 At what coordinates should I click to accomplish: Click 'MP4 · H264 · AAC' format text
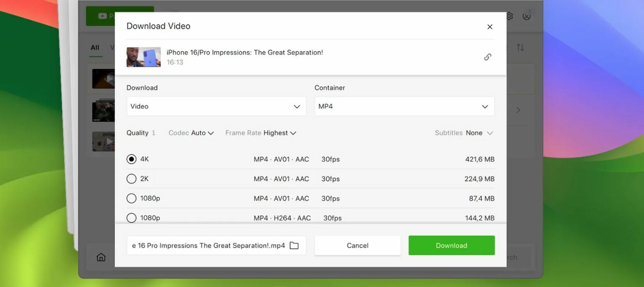click(282, 218)
